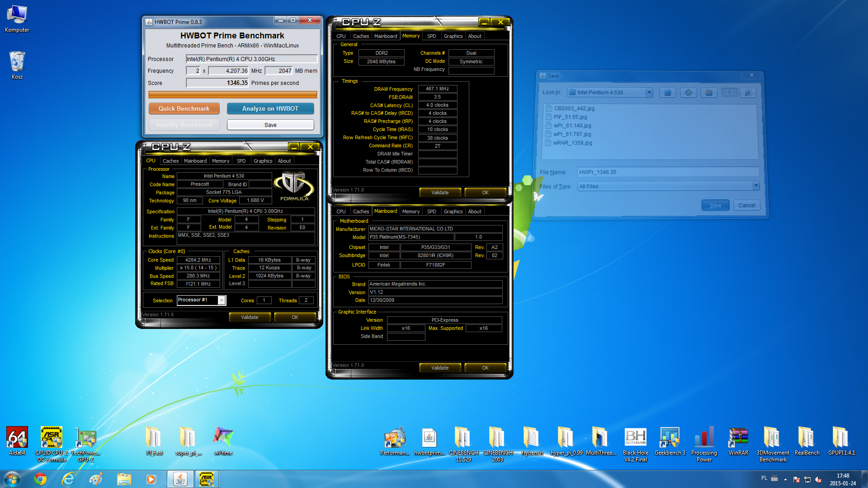Screen dimensions: 868x488
Task: Open About tab in lower-left CPU-Z window
Action: point(284,161)
